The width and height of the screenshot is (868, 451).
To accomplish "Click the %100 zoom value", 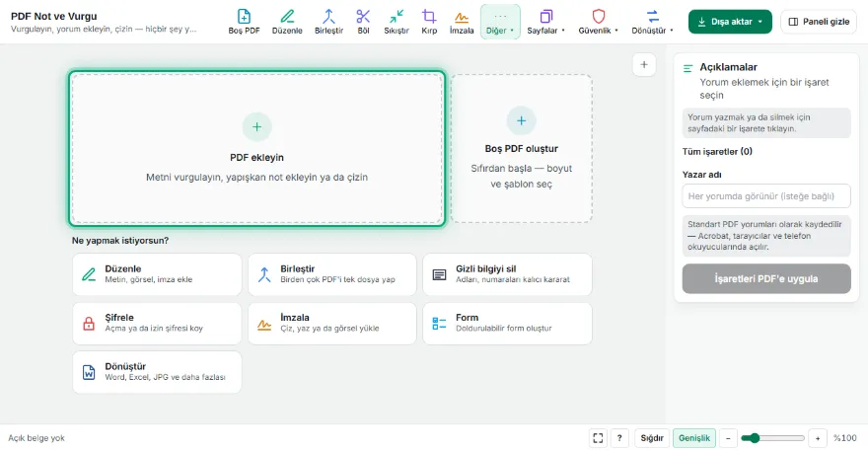I will 845,438.
